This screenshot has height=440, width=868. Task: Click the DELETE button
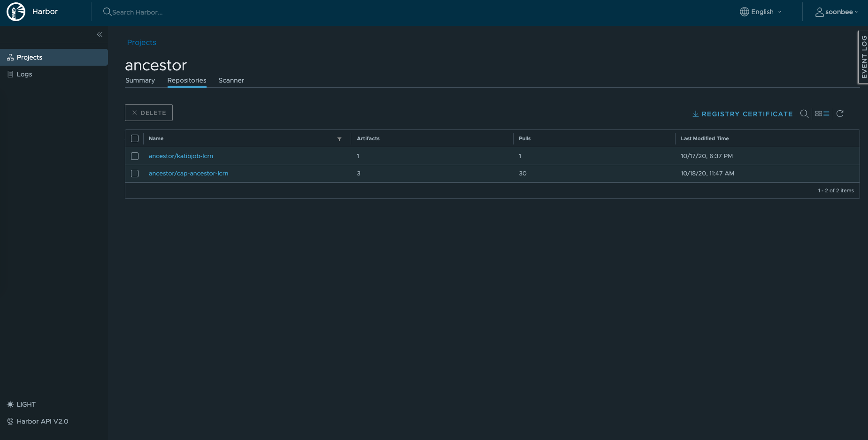(x=149, y=113)
